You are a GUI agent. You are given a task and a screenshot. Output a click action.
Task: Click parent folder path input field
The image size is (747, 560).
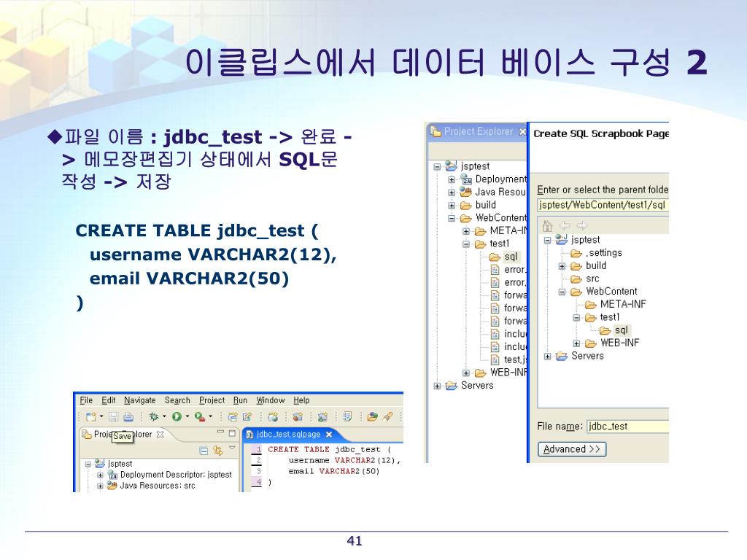point(603,205)
